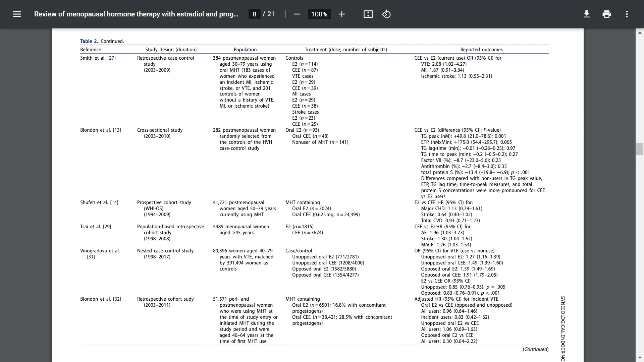Click the fit to page icon
644x362 pixels.
point(368,14)
